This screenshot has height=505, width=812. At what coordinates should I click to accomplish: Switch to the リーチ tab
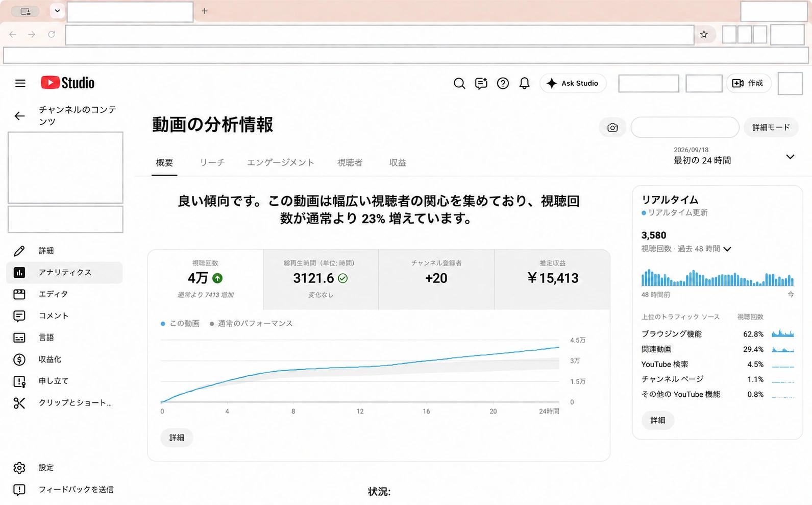click(x=212, y=162)
